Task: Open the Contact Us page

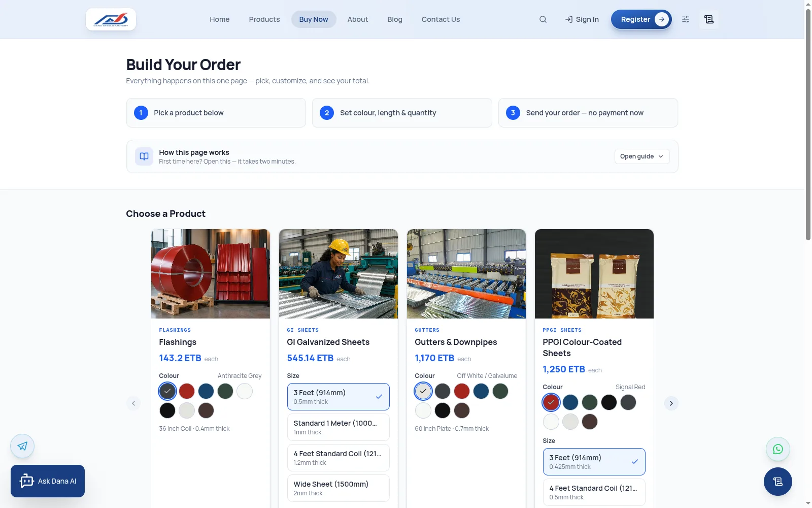Action: click(x=441, y=19)
